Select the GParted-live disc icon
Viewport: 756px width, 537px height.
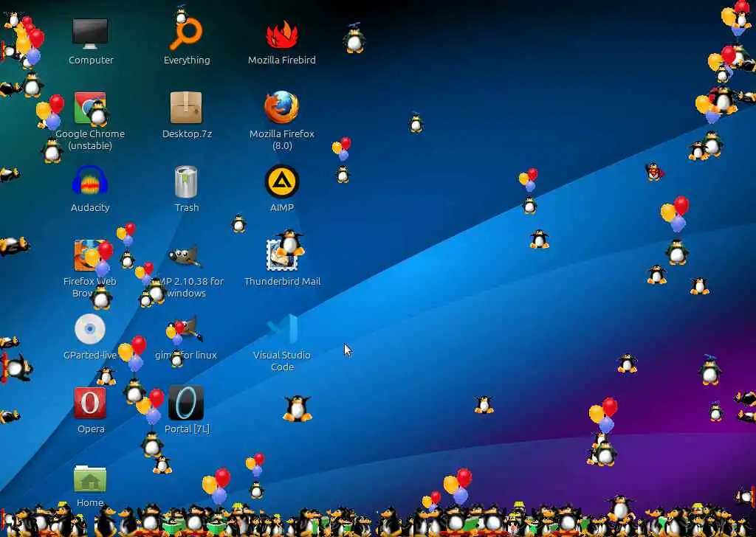coord(90,330)
